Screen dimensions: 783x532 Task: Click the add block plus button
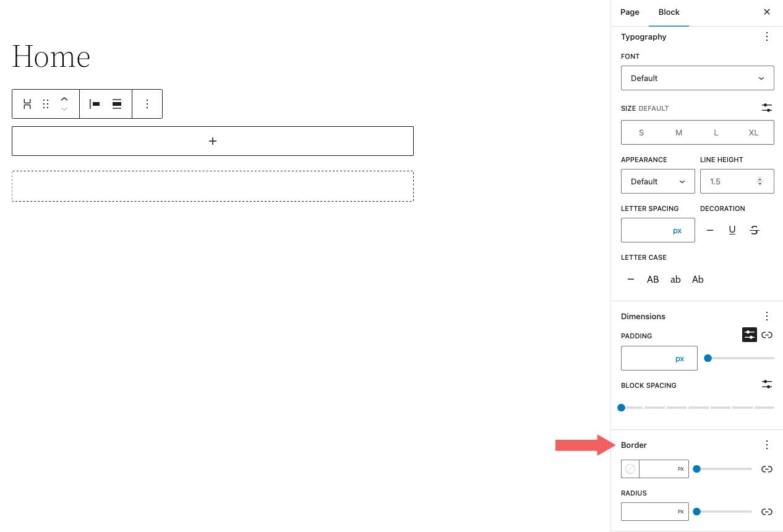click(213, 141)
